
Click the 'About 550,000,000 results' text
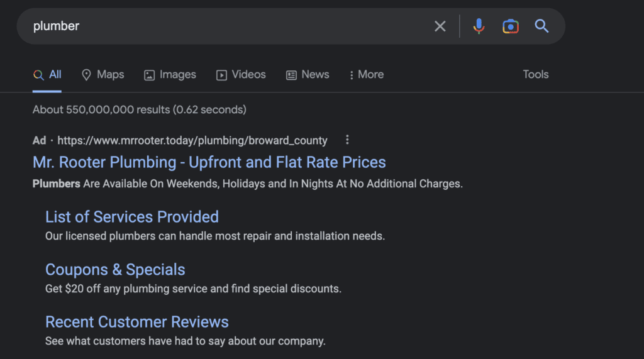139,109
